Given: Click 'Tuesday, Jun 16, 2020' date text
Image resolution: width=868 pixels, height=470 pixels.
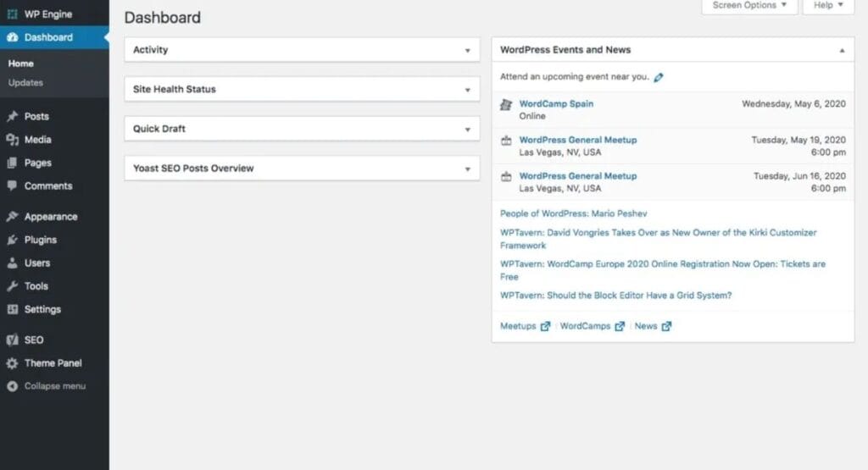Looking at the screenshot, I should (799, 176).
